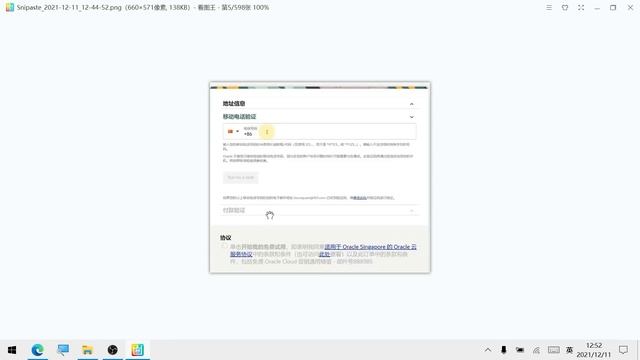This screenshot has height=360, width=640.
Task: Toggle fullscreen view of the image
Action: (581, 7)
